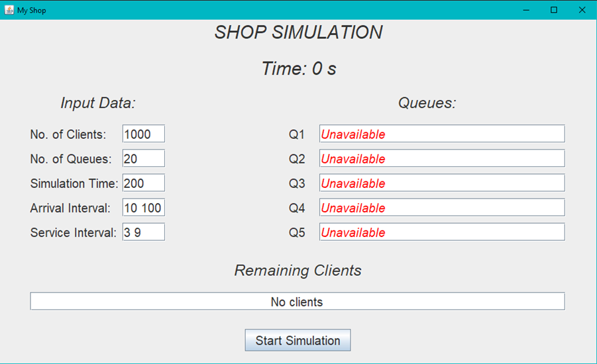
Task: Minimize the My Shop window
Action: coord(526,10)
